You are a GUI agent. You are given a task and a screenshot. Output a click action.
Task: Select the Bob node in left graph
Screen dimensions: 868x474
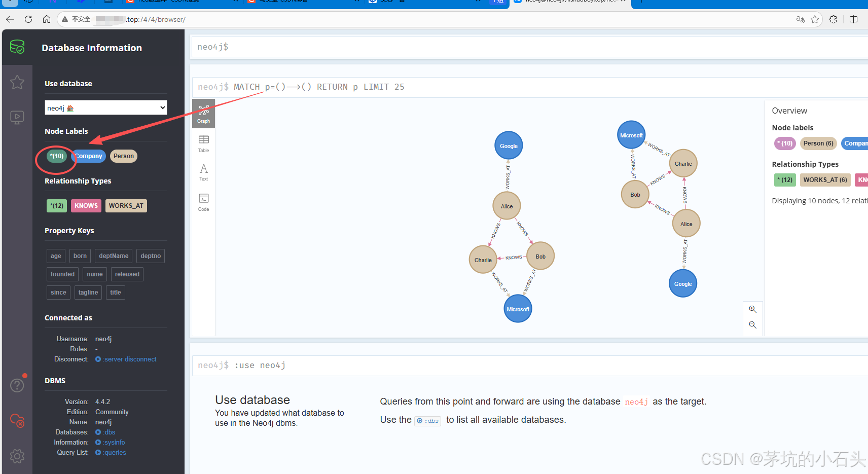(x=540, y=257)
